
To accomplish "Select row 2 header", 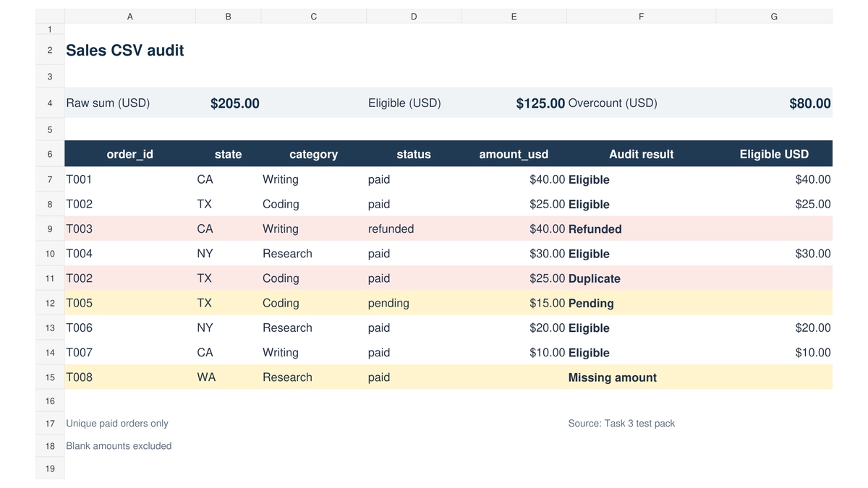I will pyautogui.click(x=50, y=50).
